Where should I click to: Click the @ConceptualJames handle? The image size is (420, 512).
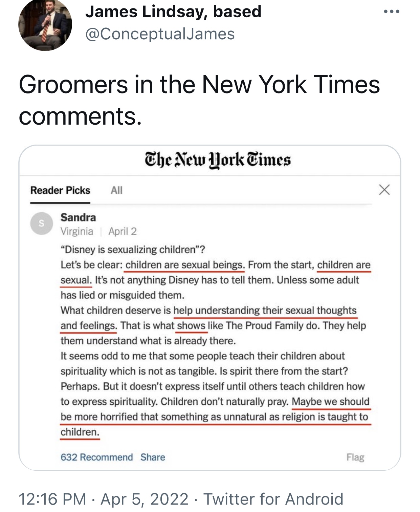pos(160,34)
